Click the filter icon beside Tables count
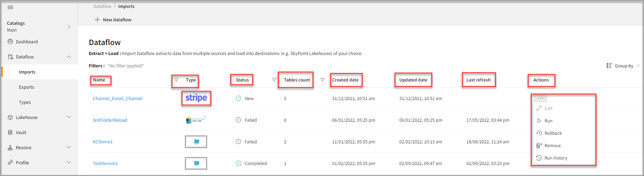Screen dimensions: 644x176 (274, 80)
